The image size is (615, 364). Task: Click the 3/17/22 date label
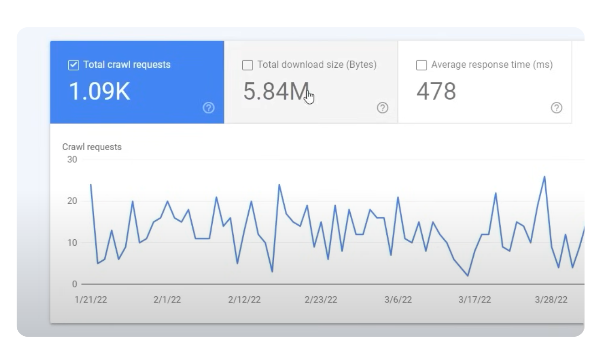click(x=474, y=299)
